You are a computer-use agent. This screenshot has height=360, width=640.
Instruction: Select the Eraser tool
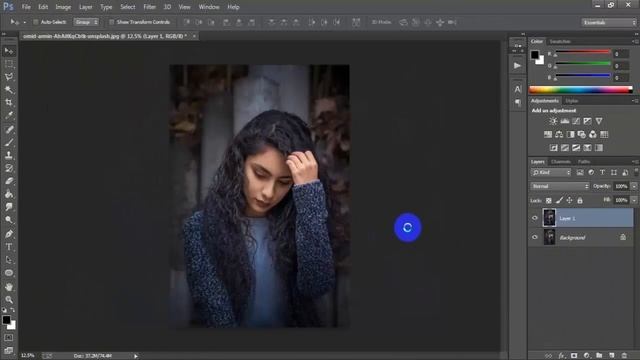point(9,181)
